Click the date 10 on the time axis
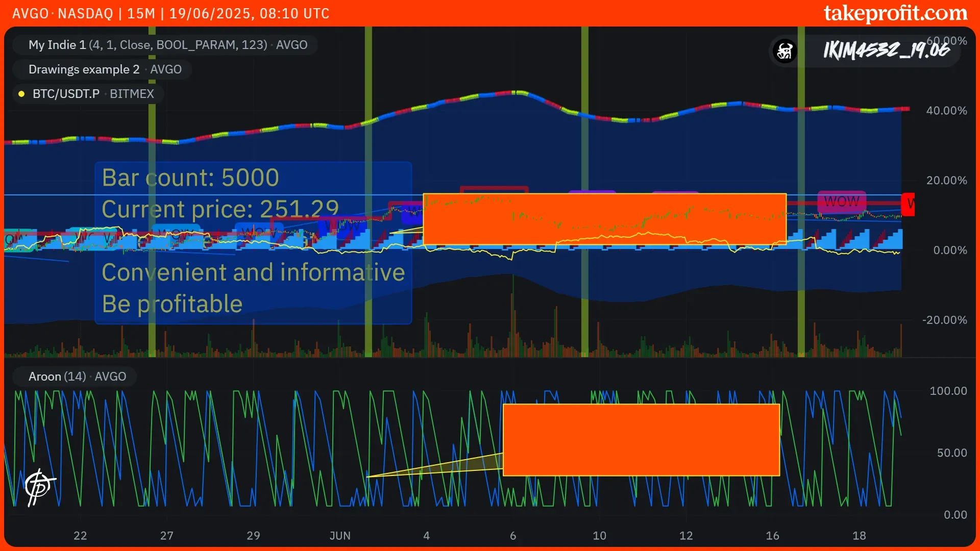 pos(599,536)
